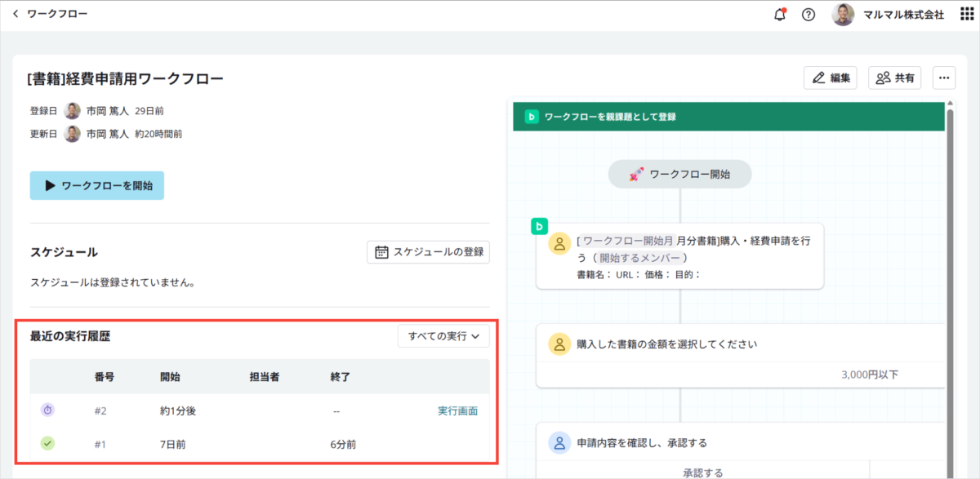Click スケジュールの登録 button
Viewport: 980px width, 479px height.
[429, 252]
